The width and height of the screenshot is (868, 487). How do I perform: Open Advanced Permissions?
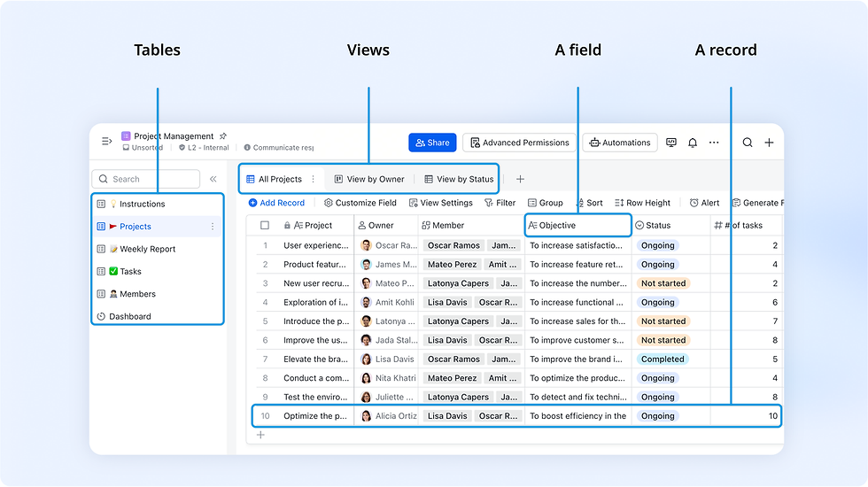point(519,143)
